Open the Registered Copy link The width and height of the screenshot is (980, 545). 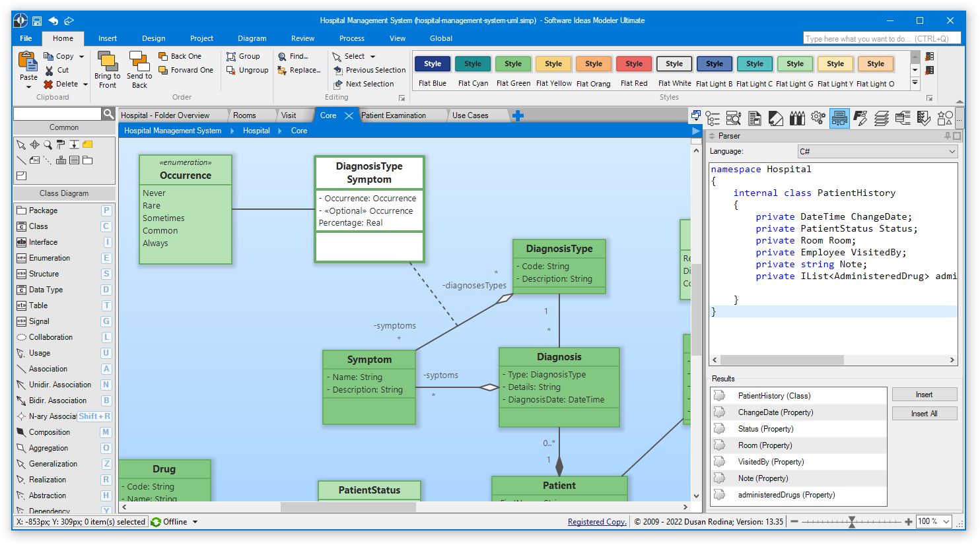coord(596,522)
